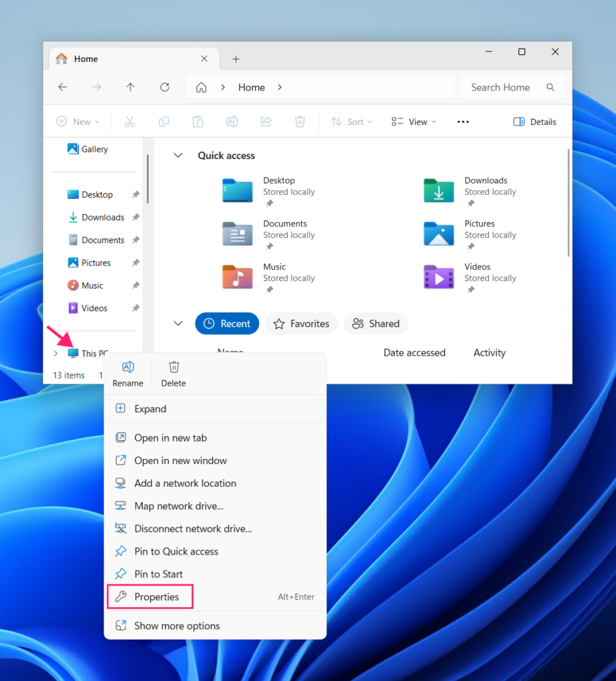Switch to the Favorites filter
This screenshot has width=616, height=681.
pyautogui.click(x=301, y=324)
